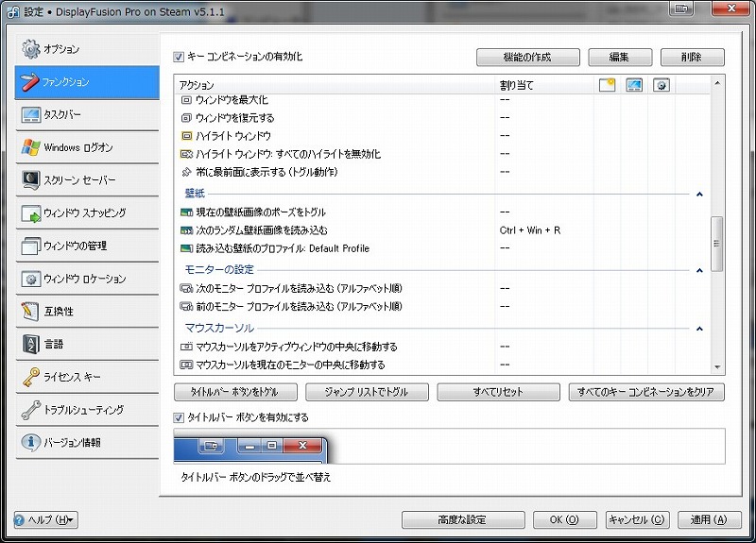Click the 削除 button
Image resolution: width=756 pixels, height=543 pixels.
693,58
